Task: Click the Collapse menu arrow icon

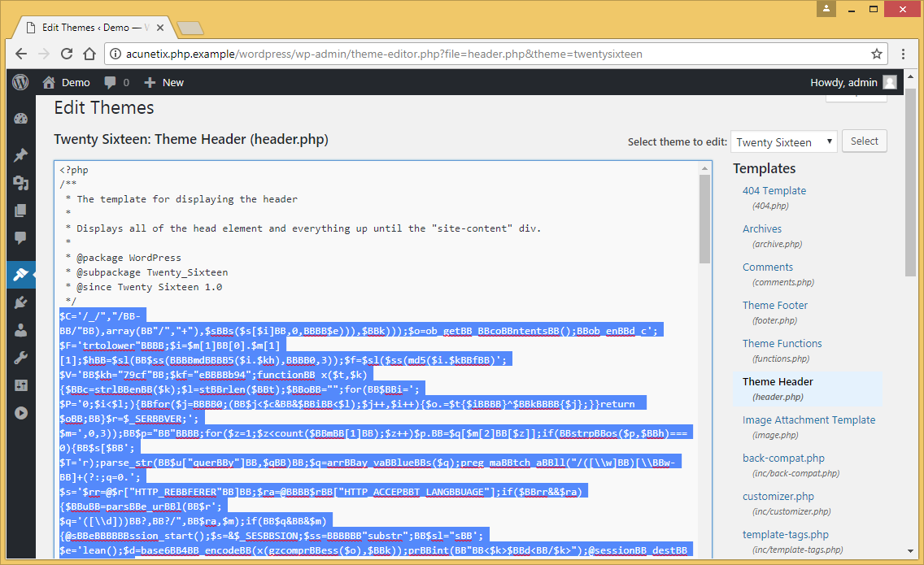Action: [x=20, y=413]
